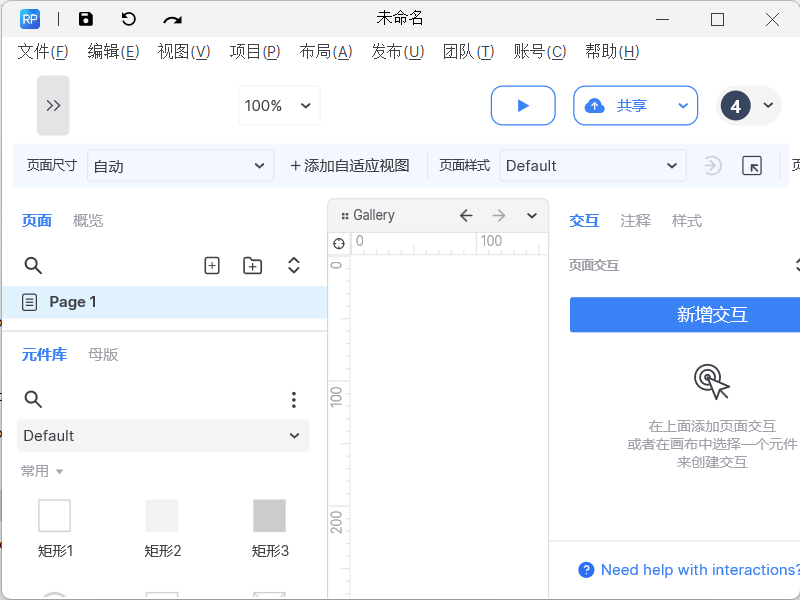Image resolution: width=800 pixels, height=600 pixels.
Task: Open the 文件(F) menu
Action: pos(43,52)
